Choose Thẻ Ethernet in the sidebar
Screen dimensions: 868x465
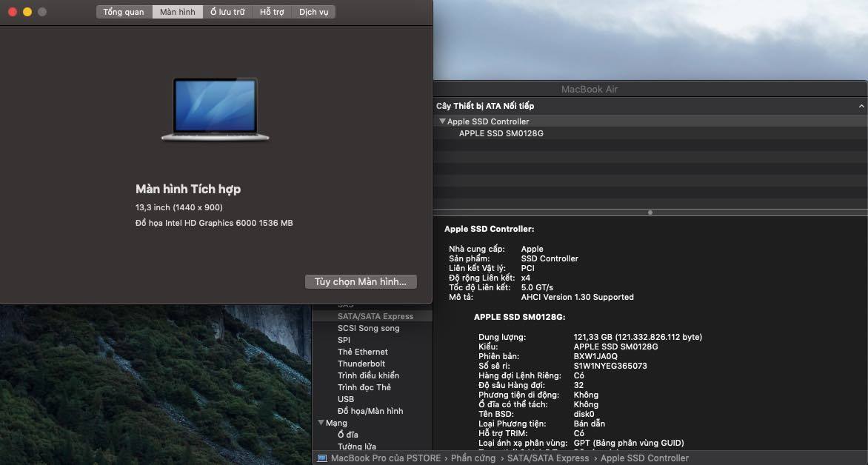tap(363, 352)
